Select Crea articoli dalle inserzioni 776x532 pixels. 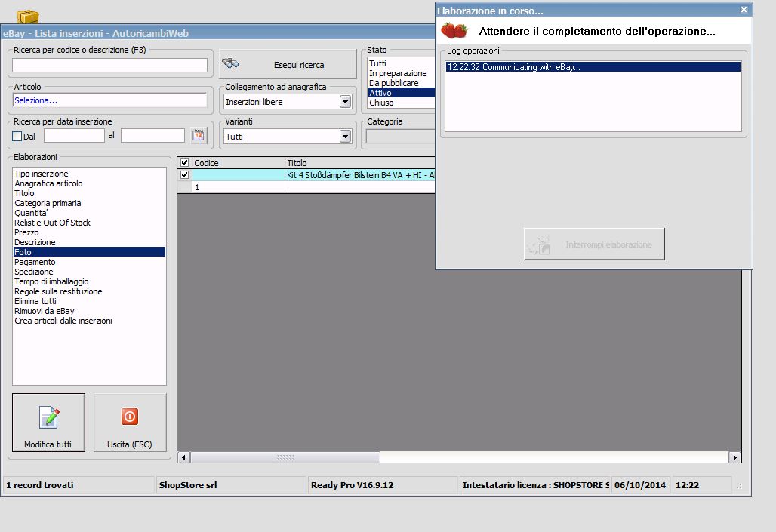click(89, 321)
